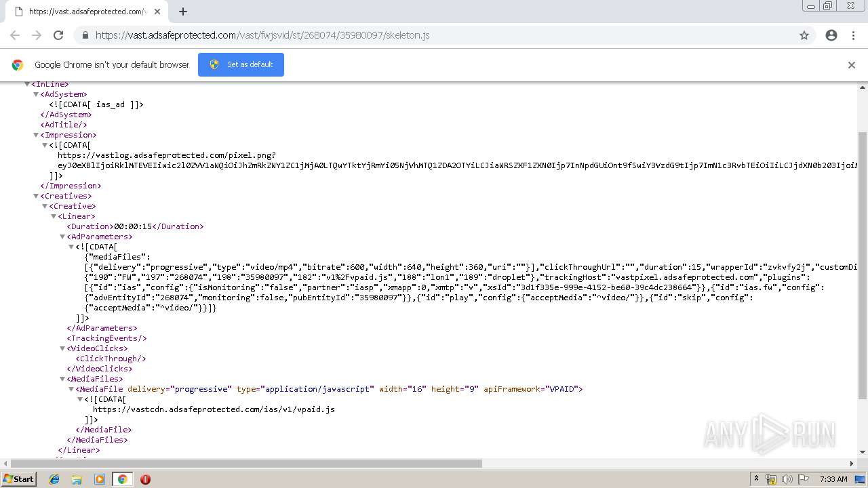Click the AdTitle tag text
Viewport: 868px width, 488px height.
pos(64,125)
